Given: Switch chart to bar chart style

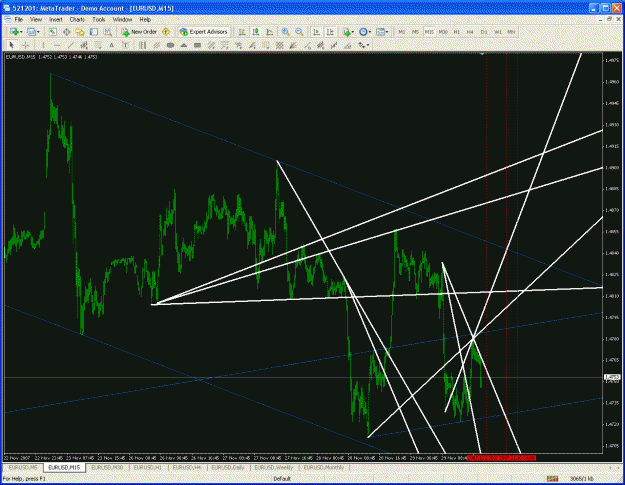Looking at the screenshot, I should pos(242,32).
